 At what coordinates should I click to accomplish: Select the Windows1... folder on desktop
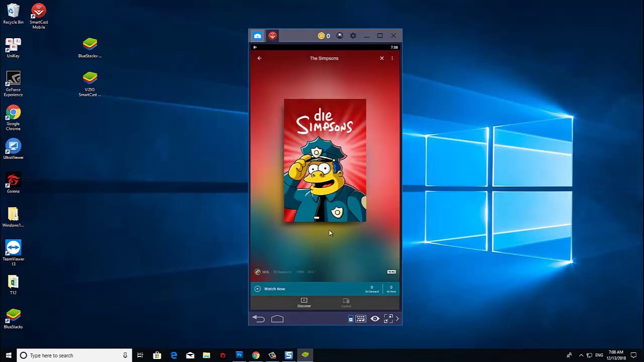(13, 217)
